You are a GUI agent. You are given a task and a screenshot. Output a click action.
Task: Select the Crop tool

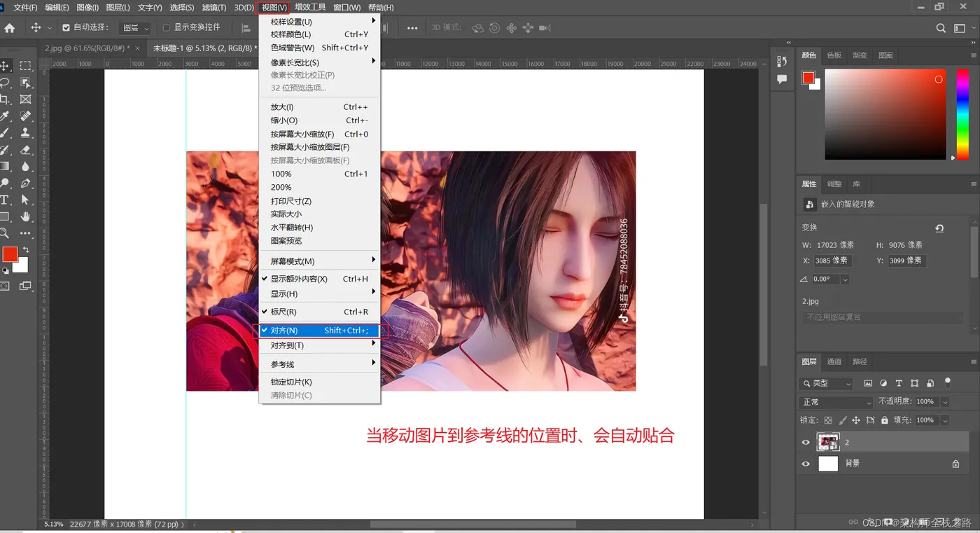(x=4, y=99)
